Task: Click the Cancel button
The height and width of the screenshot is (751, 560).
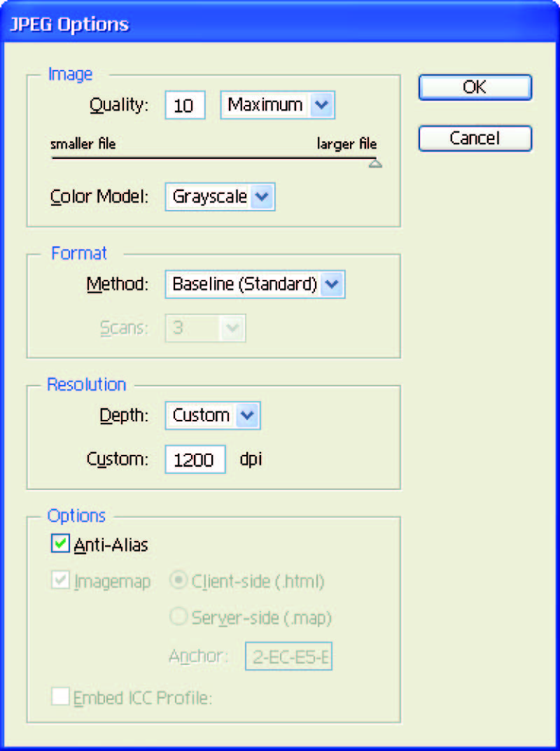Action: [x=475, y=138]
